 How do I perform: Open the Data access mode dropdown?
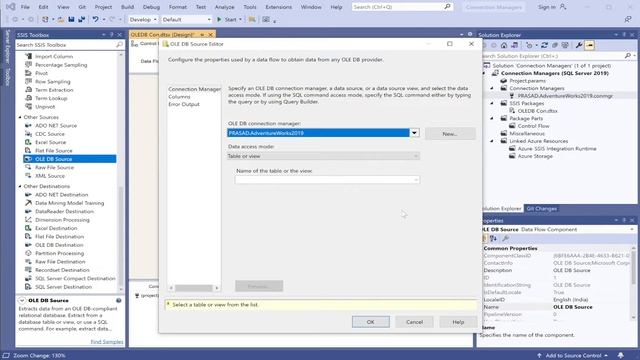coord(416,156)
